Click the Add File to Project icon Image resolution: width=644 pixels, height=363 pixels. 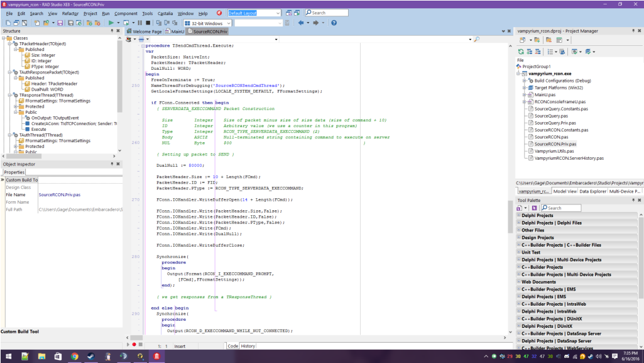click(x=89, y=23)
